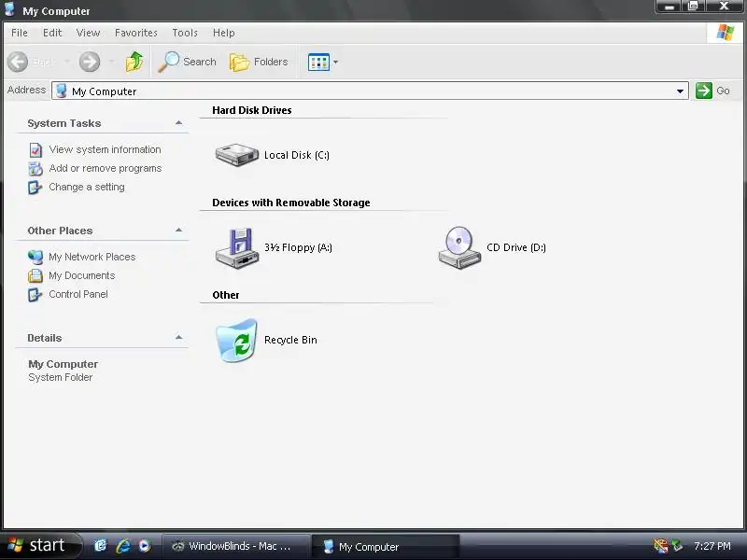Image resolution: width=747 pixels, height=560 pixels.
Task: Click the Forward arrow toolbar icon
Action: (89, 62)
